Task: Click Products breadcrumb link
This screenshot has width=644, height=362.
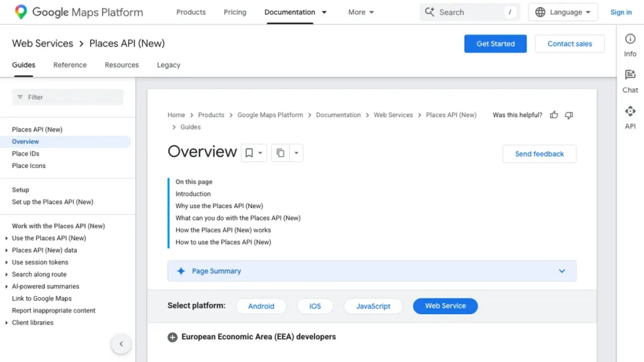Action: (211, 115)
